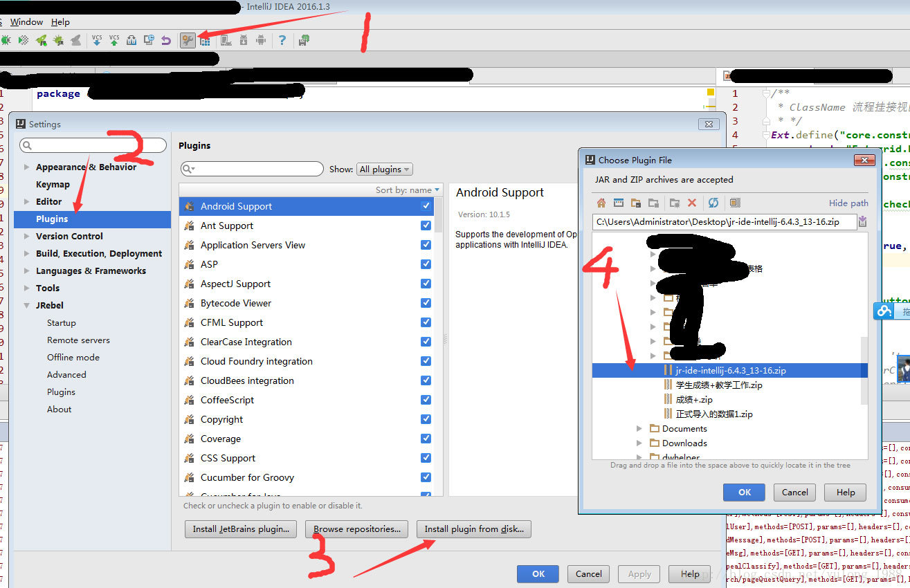Uncheck the Bytecode Viewer plugin checkbox
The width and height of the screenshot is (910, 588).
coord(426,303)
